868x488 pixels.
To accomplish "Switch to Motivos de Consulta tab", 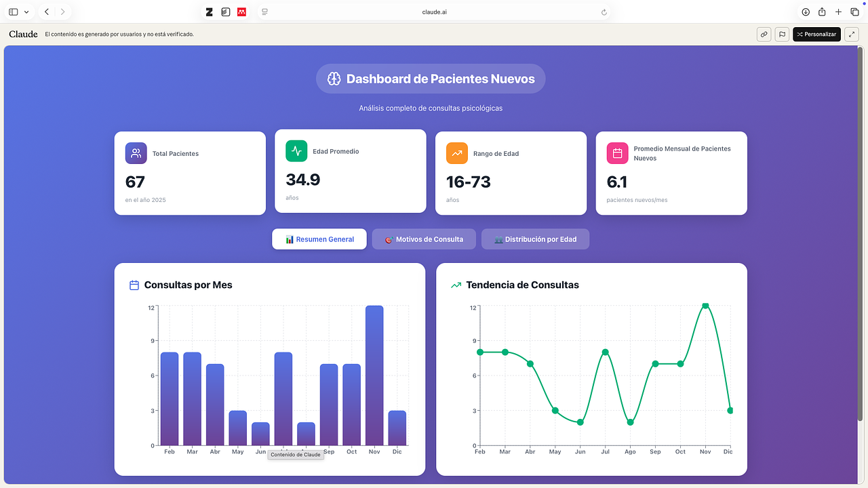I will tap(424, 239).
